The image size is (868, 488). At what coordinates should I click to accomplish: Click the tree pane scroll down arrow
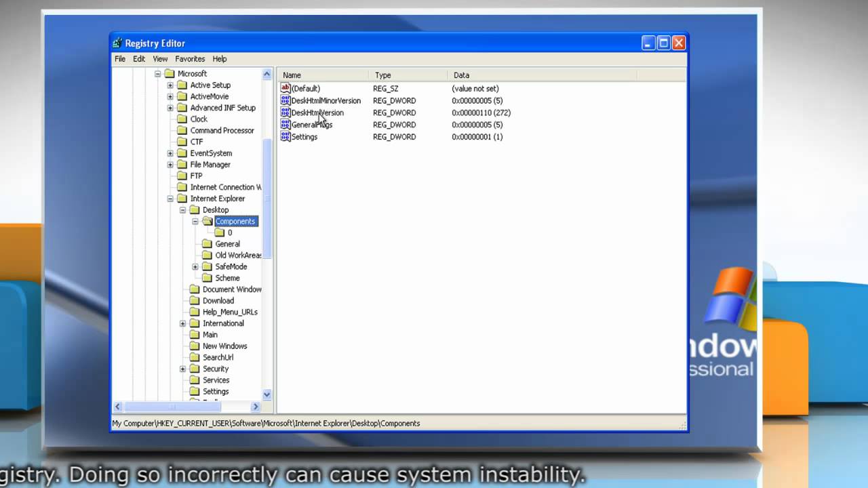point(267,394)
